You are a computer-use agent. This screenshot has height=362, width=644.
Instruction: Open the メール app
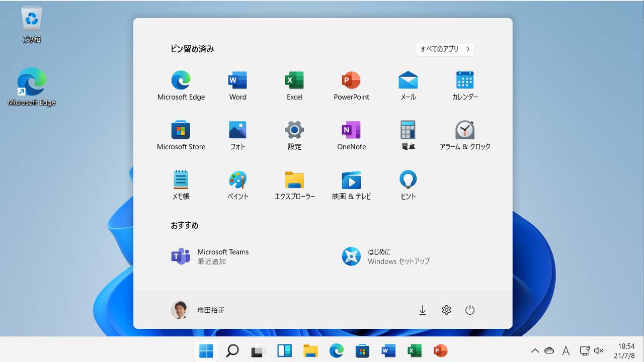tap(408, 85)
